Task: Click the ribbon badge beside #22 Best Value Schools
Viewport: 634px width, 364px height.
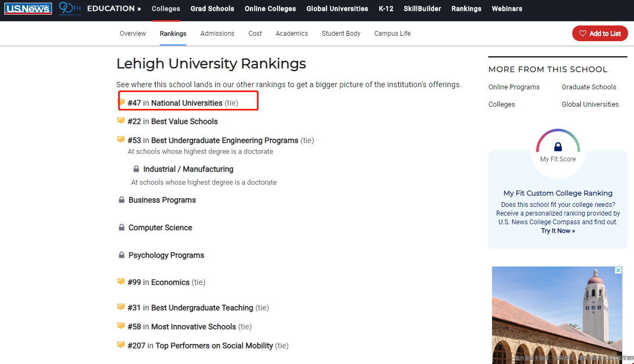Action: pyautogui.click(x=120, y=120)
